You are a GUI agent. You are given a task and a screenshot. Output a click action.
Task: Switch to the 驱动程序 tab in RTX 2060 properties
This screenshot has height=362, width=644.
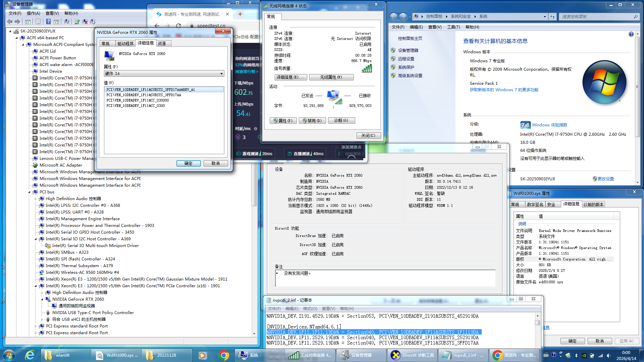(125, 44)
